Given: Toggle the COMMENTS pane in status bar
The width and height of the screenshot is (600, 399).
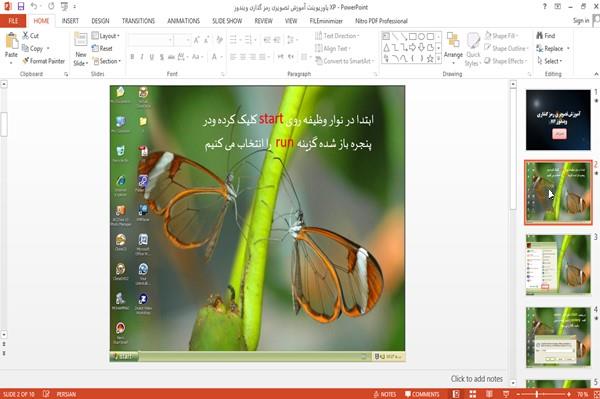Looking at the screenshot, I should coord(422,394).
